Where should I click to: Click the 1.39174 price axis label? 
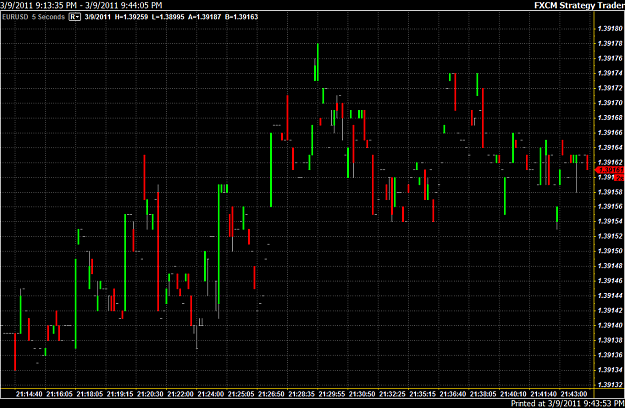(x=610, y=73)
